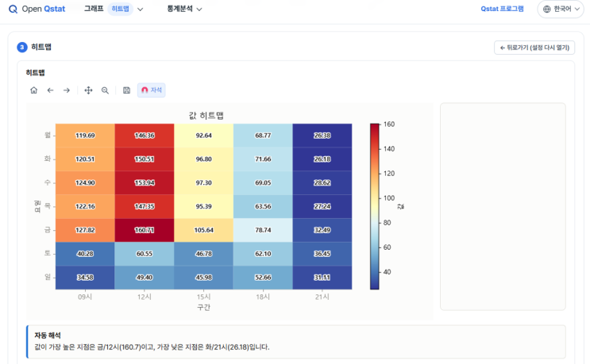Click the heatmap cell 63.56
The width and height of the screenshot is (590, 364).
tap(263, 206)
